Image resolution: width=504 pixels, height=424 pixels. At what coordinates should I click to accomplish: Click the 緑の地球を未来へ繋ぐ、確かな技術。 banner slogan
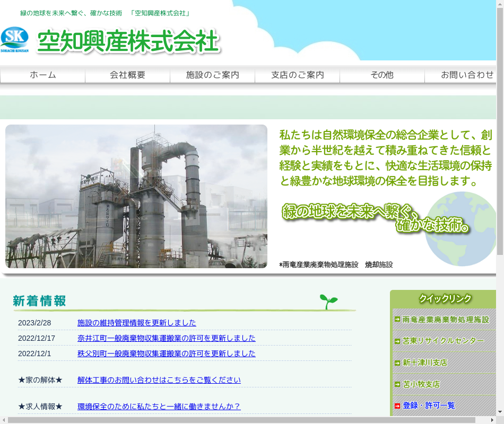(x=376, y=218)
